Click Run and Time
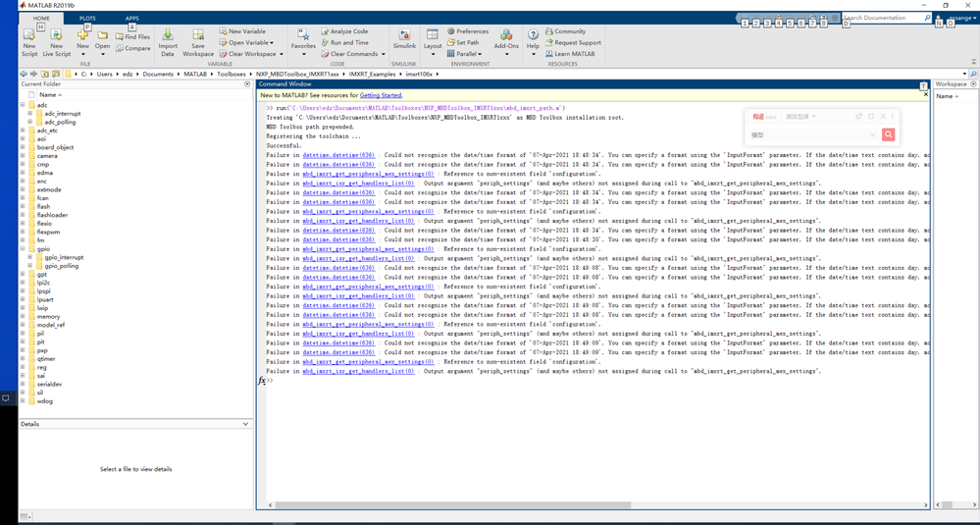This screenshot has width=980, height=525. [344, 42]
